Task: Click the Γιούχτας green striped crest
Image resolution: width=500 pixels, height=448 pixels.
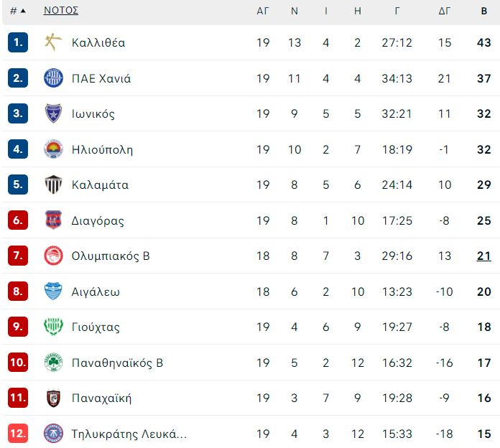Action: (x=53, y=327)
